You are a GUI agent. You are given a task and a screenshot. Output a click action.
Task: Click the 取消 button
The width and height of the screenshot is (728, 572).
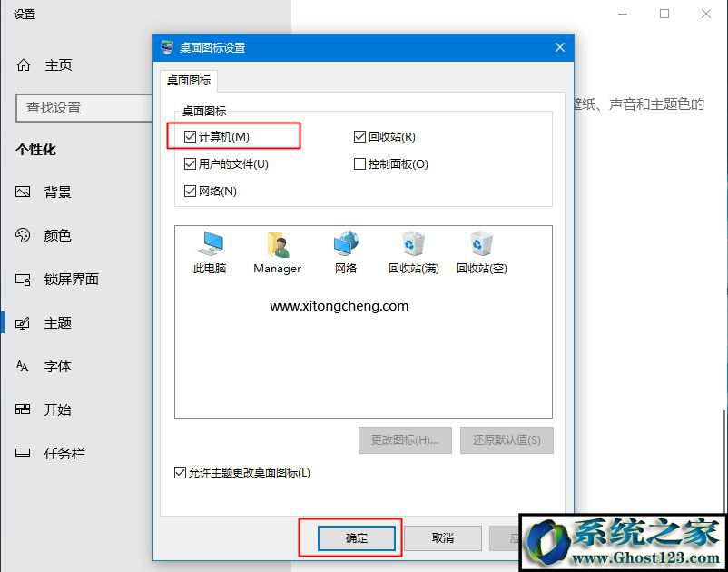[x=442, y=538]
